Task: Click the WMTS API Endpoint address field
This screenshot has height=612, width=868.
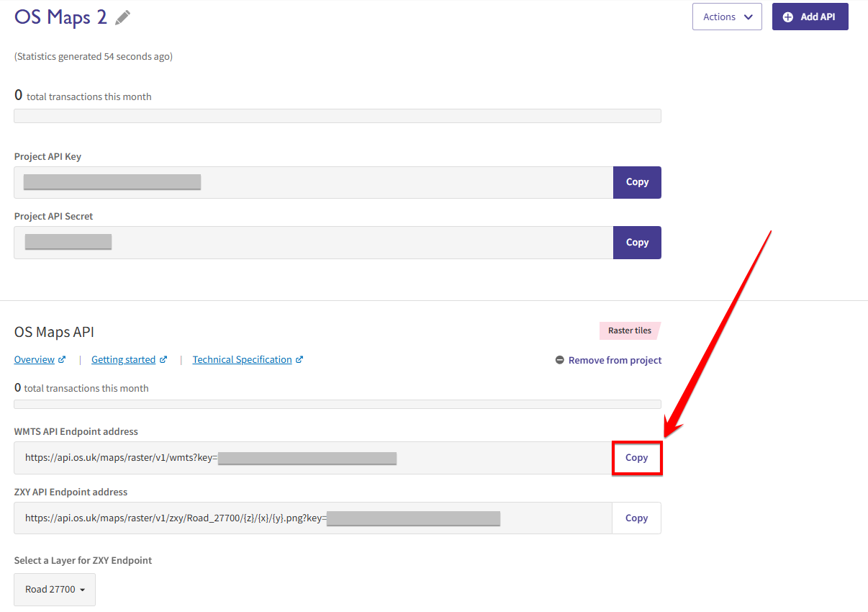Action: click(x=313, y=458)
